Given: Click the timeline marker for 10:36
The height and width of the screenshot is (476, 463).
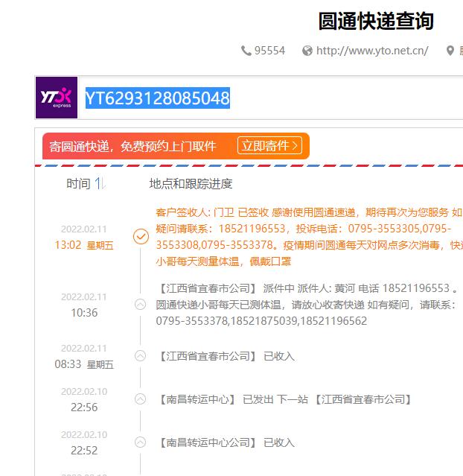Looking at the screenshot, I should [x=140, y=304].
